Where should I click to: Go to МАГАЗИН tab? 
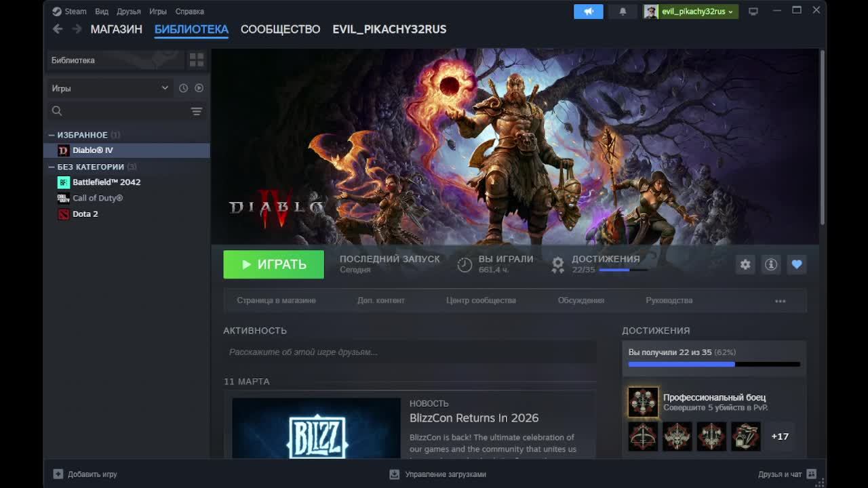point(117,29)
